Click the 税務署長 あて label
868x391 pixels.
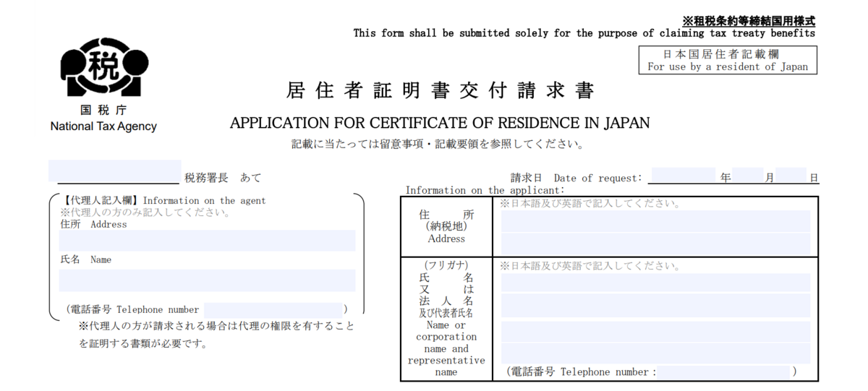tap(223, 178)
